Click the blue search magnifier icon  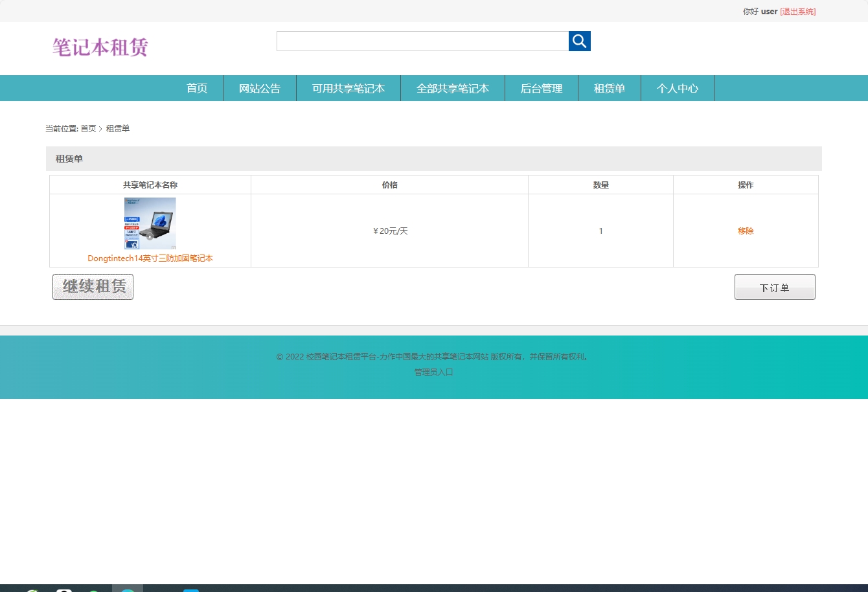click(580, 41)
